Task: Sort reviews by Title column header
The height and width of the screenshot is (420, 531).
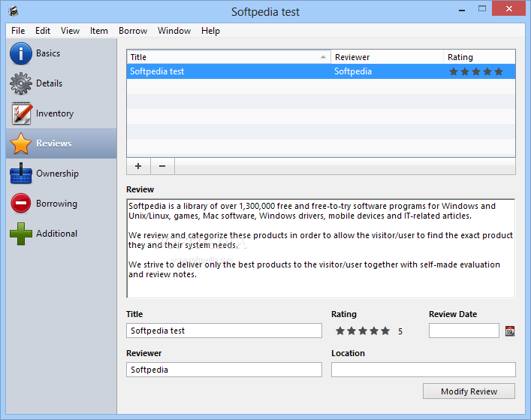Action: pyautogui.click(x=229, y=57)
